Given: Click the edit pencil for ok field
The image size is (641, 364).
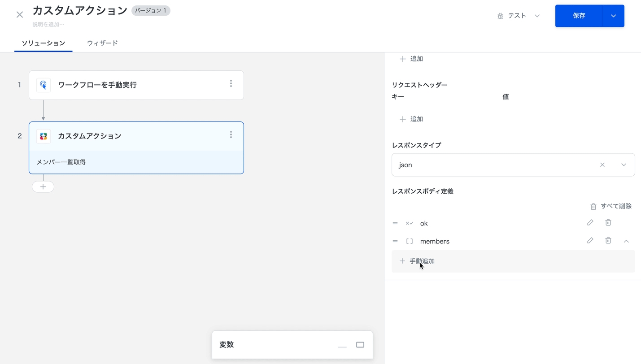Looking at the screenshot, I should (590, 223).
